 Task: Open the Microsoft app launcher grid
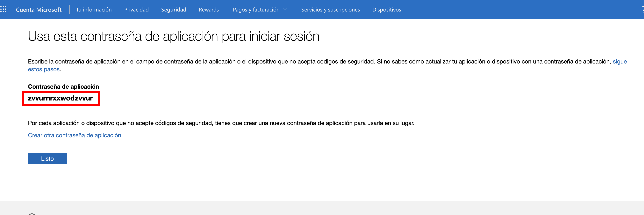(4, 10)
